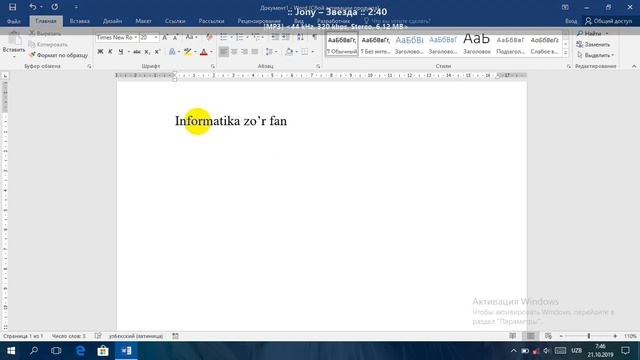This screenshot has height=360, width=640.
Task: Activate Формат по образцу format painter
Action: click(58, 55)
